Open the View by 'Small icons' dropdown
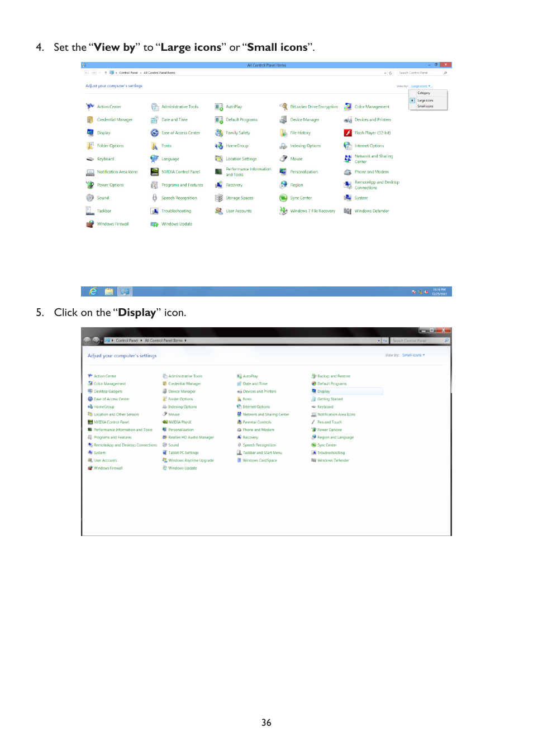Viewport: 533px width, 756px height. click(413, 355)
